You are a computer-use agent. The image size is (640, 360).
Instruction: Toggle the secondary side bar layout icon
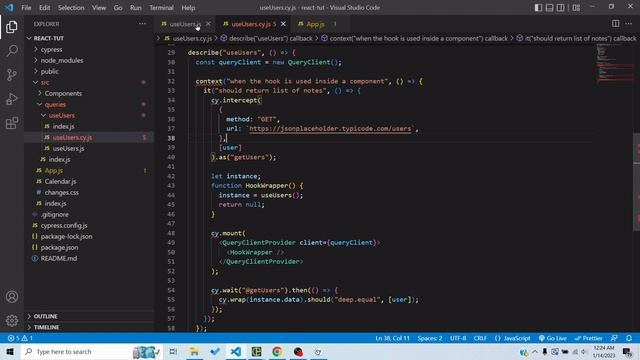[560, 8]
